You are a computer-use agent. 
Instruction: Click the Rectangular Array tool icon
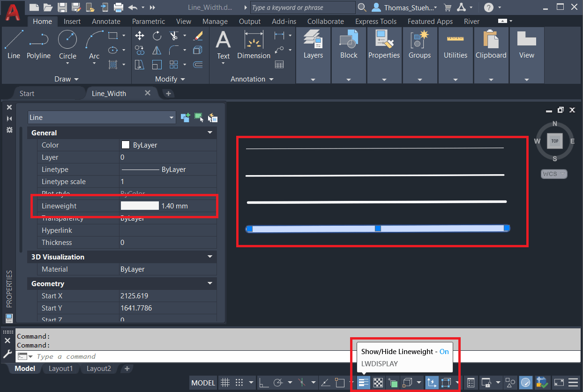174,64
